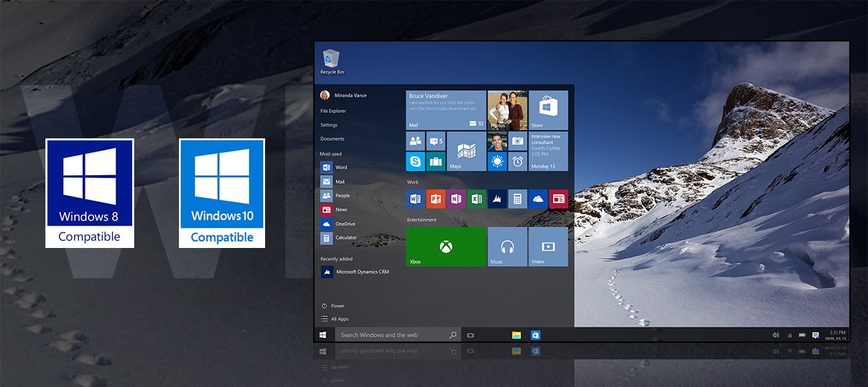Open the Skype tile
The width and height of the screenshot is (868, 387).
pos(415,161)
